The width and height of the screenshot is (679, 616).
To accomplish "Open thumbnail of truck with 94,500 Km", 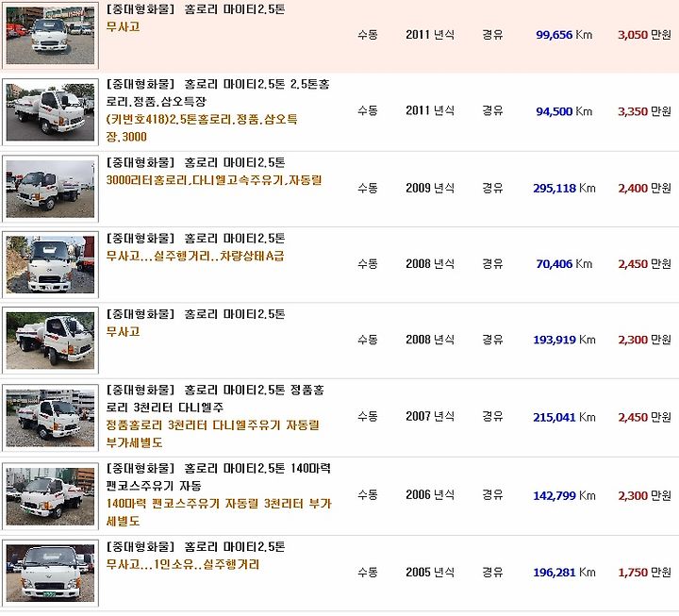I will point(50,111).
